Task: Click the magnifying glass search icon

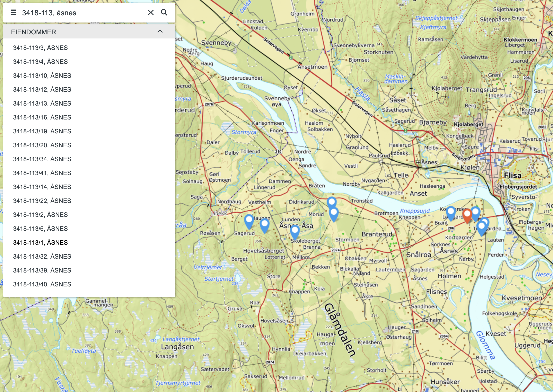Action: pyautogui.click(x=164, y=12)
